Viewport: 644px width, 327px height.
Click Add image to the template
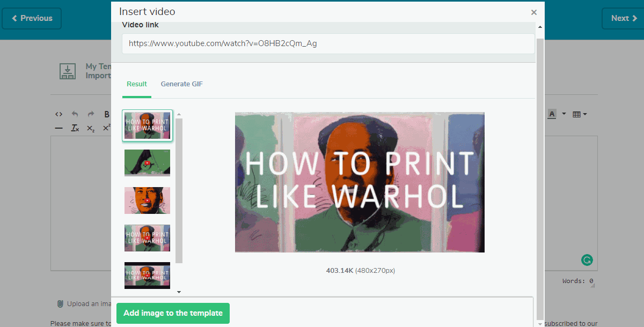point(173,313)
